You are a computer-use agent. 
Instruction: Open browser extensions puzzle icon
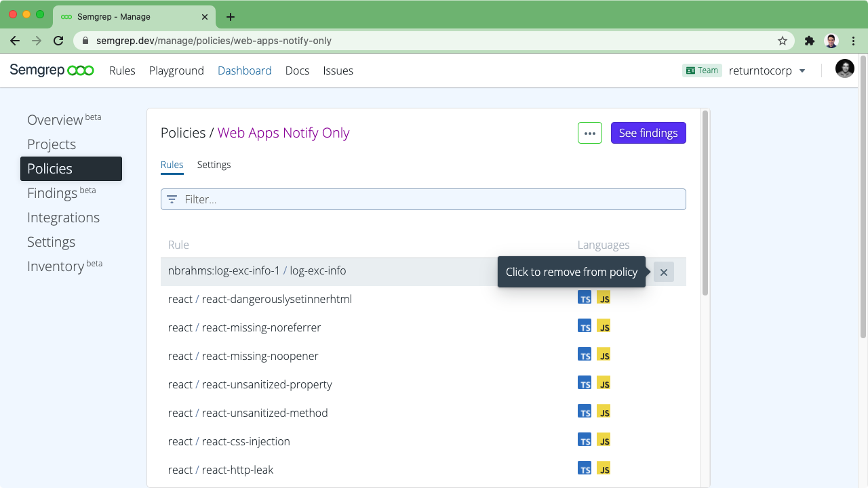click(x=809, y=41)
